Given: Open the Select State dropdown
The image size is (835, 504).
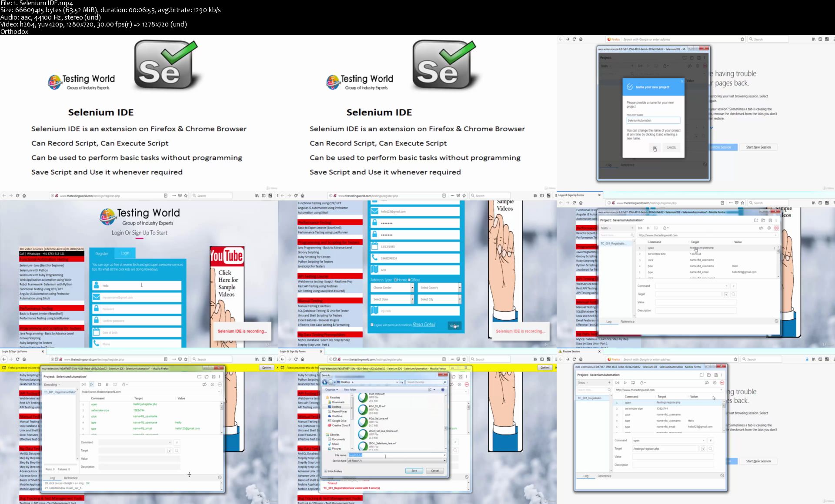Looking at the screenshot, I should 392,299.
